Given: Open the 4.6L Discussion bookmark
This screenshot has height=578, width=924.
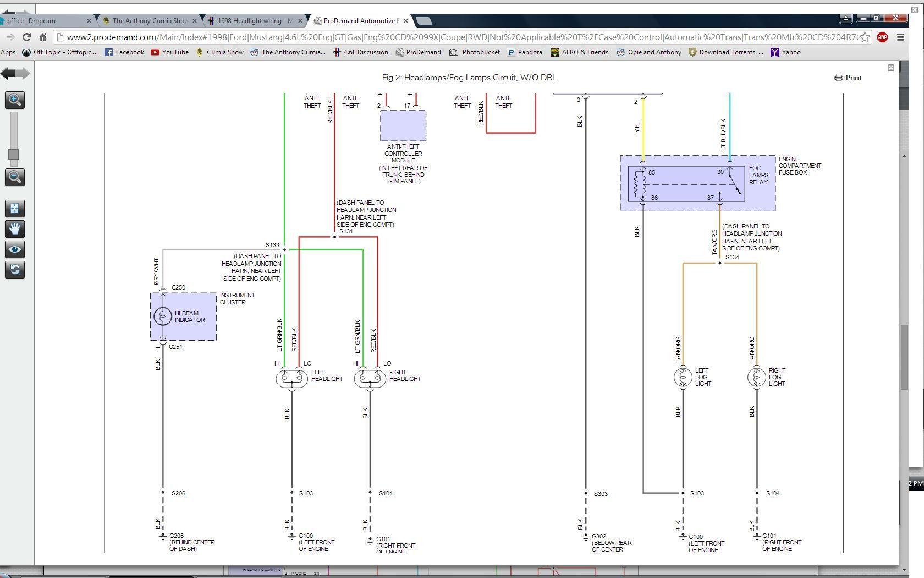Looking at the screenshot, I should [x=360, y=52].
